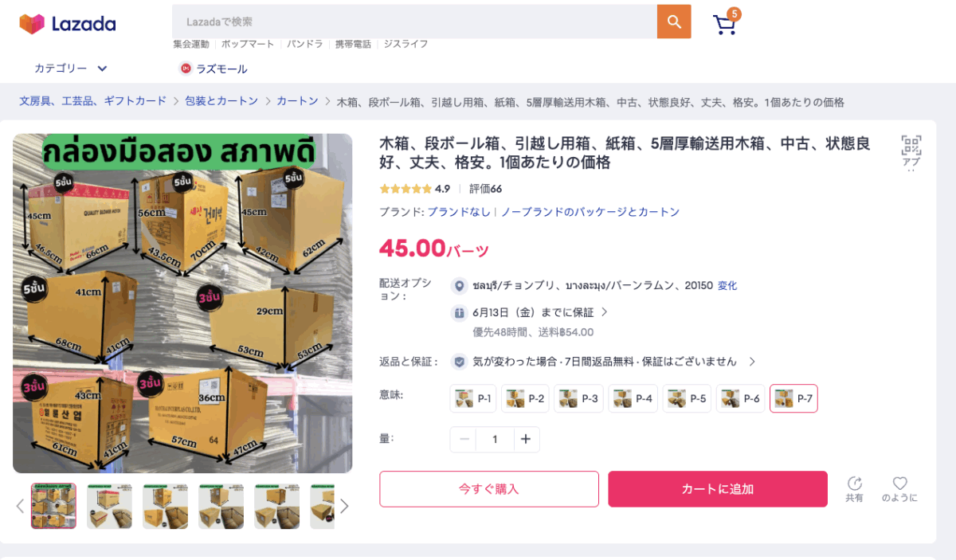Open the QR code app icon

pyautogui.click(x=911, y=145)
